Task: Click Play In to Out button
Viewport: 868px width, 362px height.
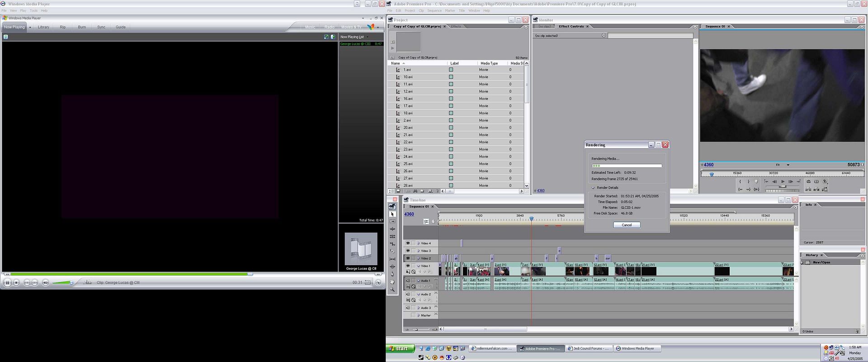Action: (x=756, y=189)
